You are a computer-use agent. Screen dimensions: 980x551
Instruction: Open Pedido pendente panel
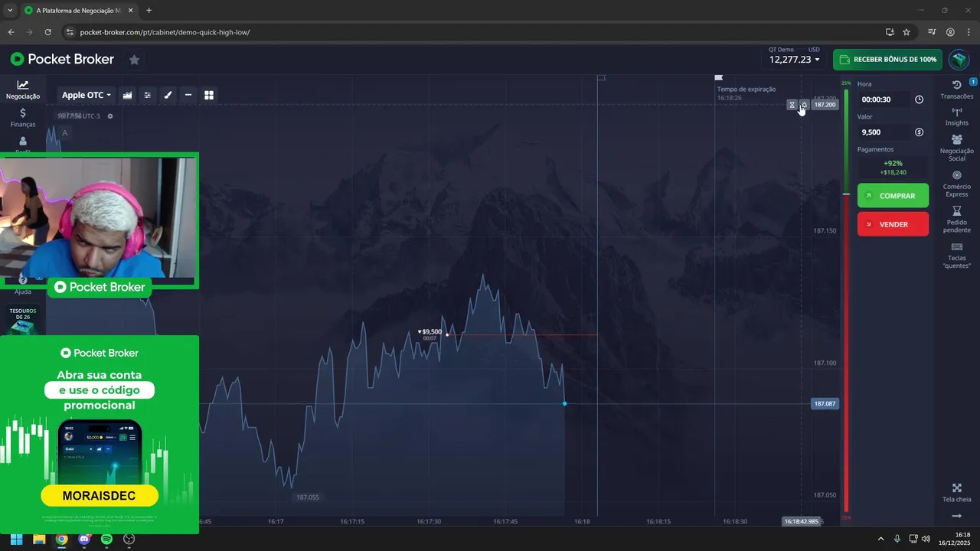point(957,220)
